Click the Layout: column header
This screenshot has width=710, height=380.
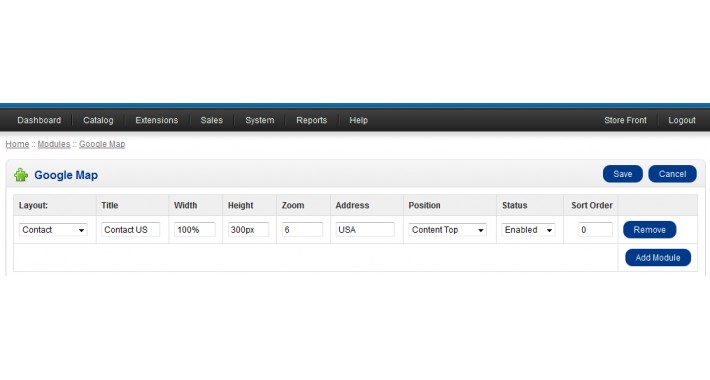click(x=33, y=205)
